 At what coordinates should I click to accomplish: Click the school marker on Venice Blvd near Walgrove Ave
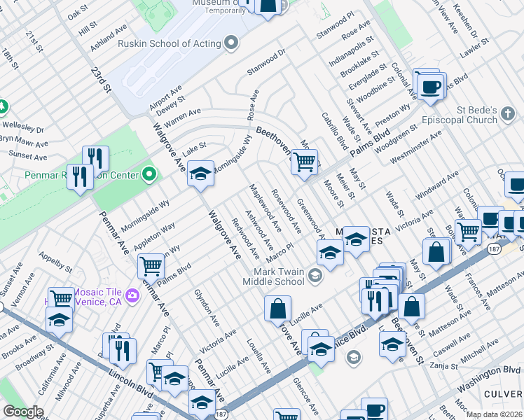click(x=321, y=350)
